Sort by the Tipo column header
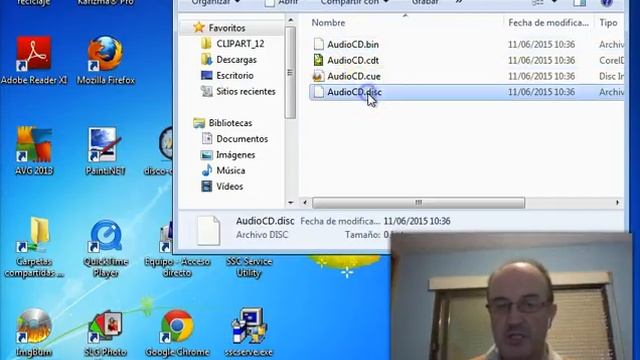 click(608, 23)
